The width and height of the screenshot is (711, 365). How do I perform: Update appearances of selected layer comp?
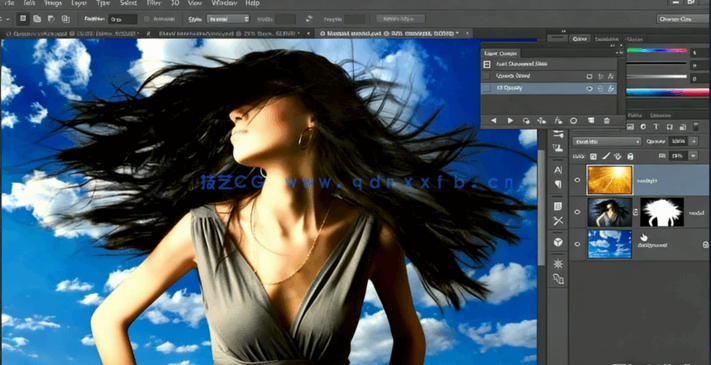pos(558,121)
